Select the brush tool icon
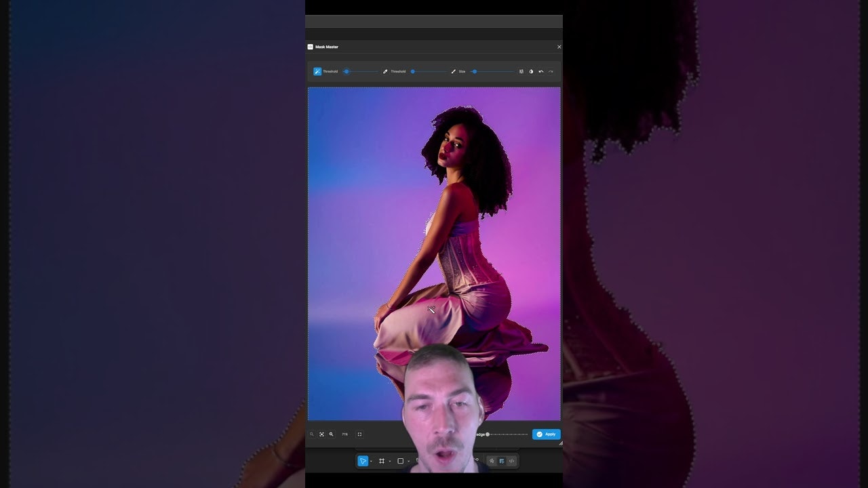868x488 pixels. pos(453,71)
